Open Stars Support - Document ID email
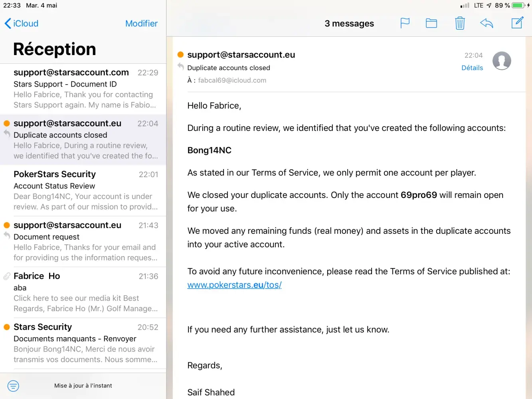 click(83, 89)
